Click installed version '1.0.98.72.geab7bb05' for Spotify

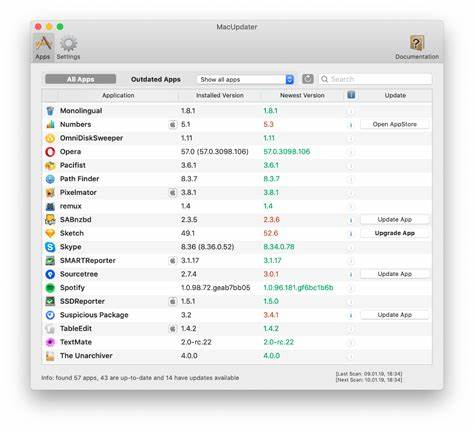(x=216, y=288)
